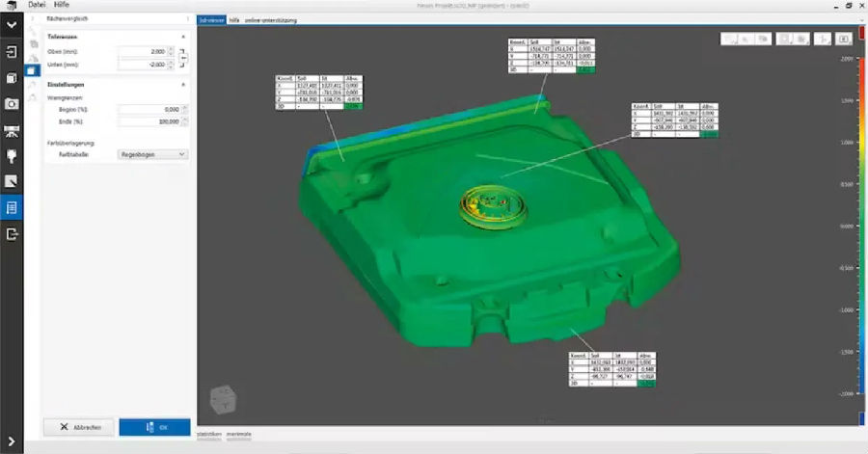Open the Hilfe menu in the menu bar
This screenshot has height=454, width=868.
(62, 5)
